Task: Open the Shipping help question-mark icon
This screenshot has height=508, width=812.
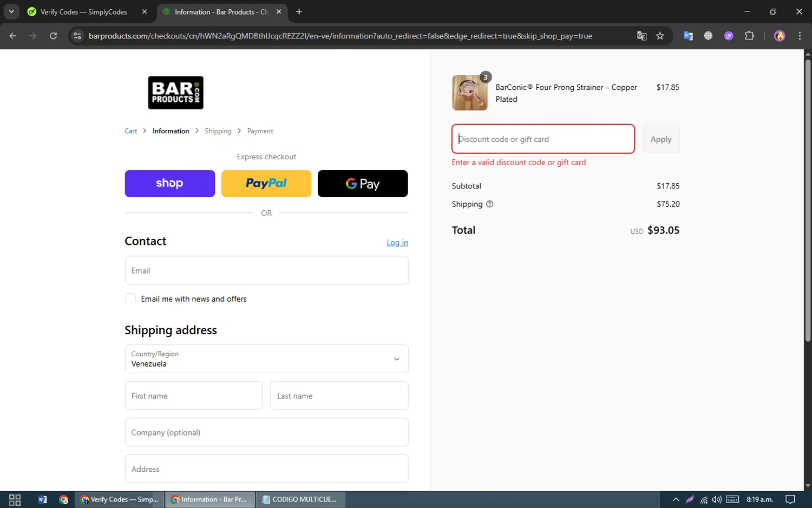Action: click(x=489, y=204)
